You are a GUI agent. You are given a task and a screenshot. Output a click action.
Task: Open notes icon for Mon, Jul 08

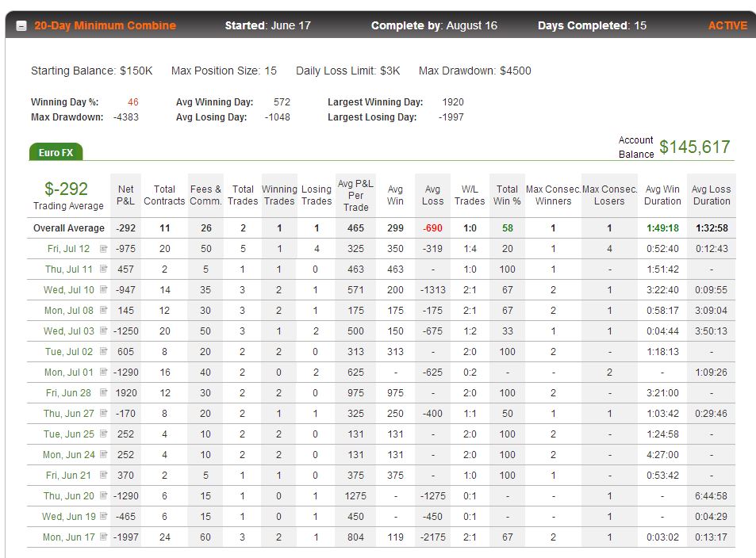tap(103, 311)
